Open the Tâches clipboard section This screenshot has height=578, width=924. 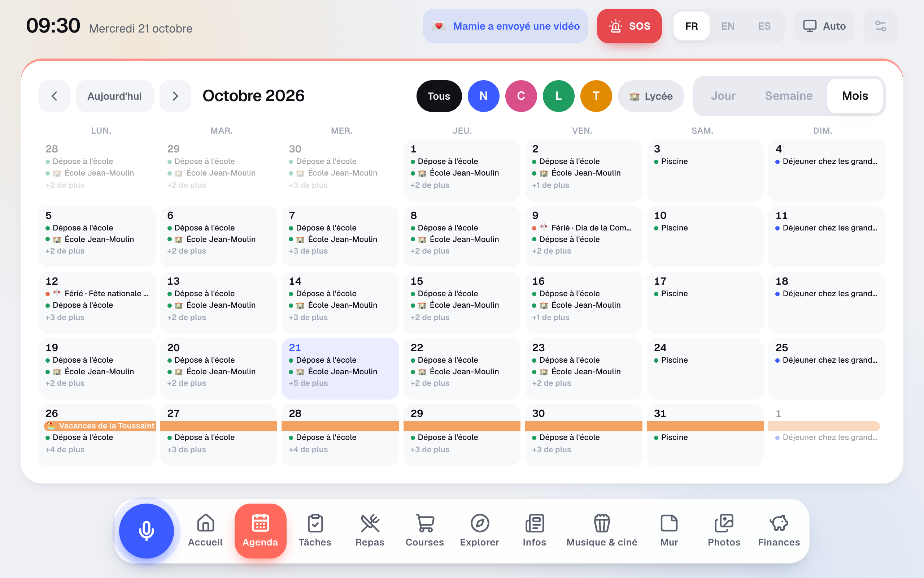click(x=315, y=531)
